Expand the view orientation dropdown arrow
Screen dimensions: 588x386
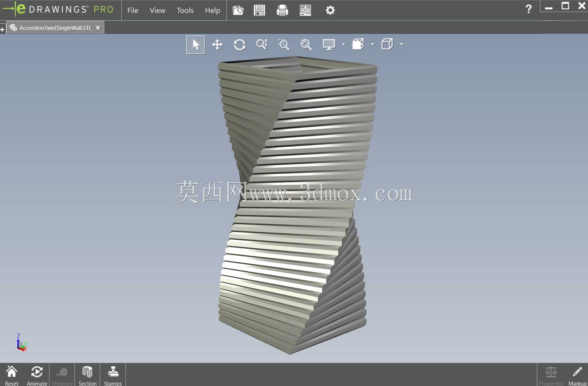point(402,44)
